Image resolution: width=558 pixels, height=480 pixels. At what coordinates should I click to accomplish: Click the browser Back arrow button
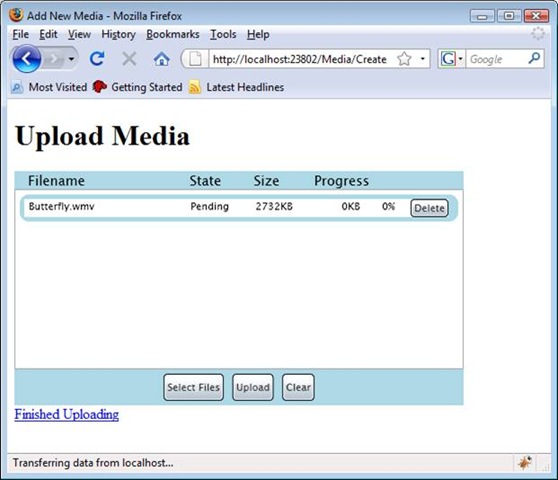(26, 59)
